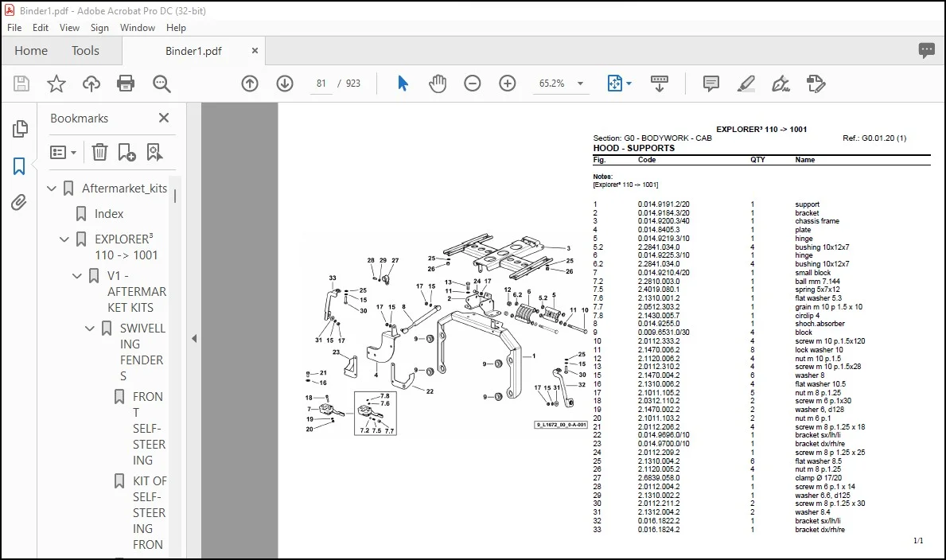Add a new bookmark
Screen dimensions: 946x560
coord(127,152)
